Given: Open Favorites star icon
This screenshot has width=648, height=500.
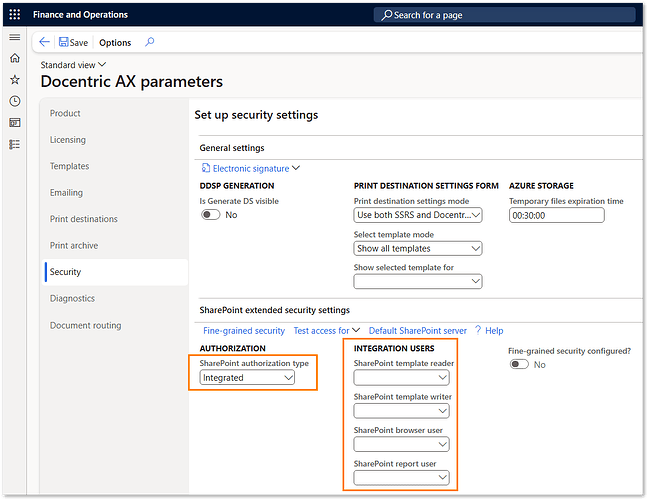Looking at the screenshot, I should coord(15,79).
